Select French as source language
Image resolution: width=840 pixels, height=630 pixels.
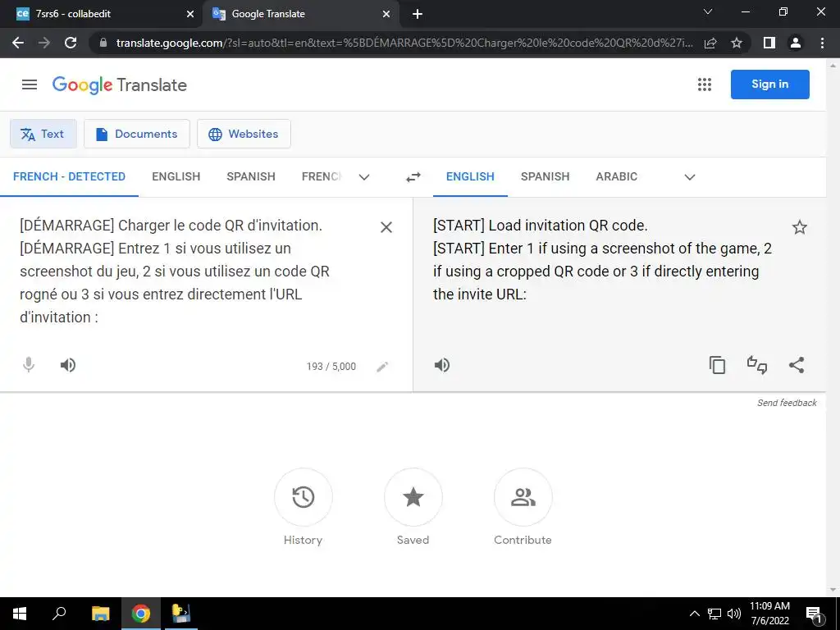321,177
